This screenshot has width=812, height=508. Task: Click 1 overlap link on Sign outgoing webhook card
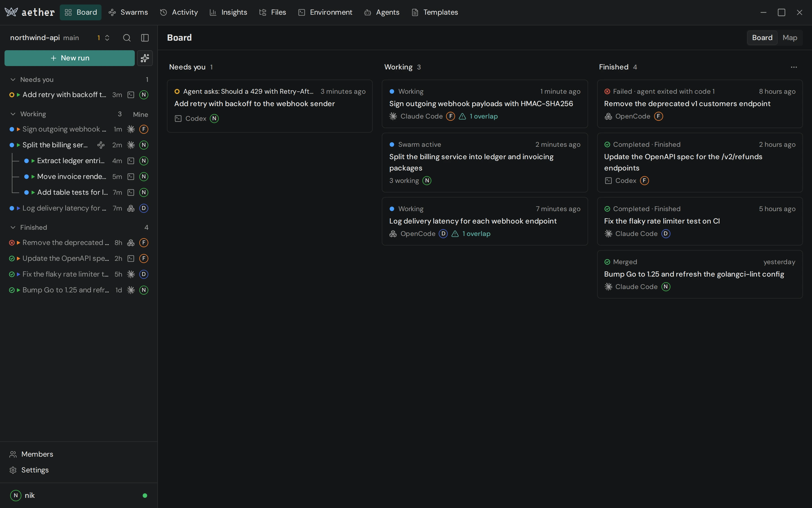(484, 116)
